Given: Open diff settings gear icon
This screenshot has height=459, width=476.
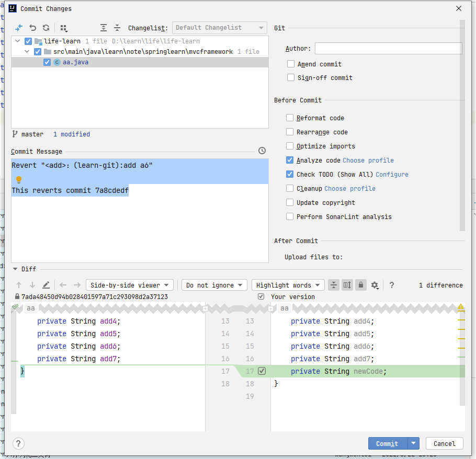Looking at the screenshot, I should pyautogui.click(x=375, y=285).
